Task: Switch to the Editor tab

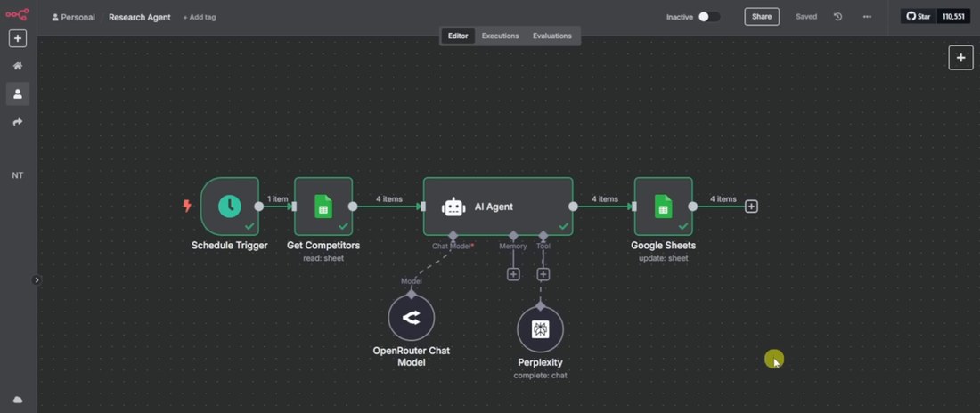Action: (458, 36)
